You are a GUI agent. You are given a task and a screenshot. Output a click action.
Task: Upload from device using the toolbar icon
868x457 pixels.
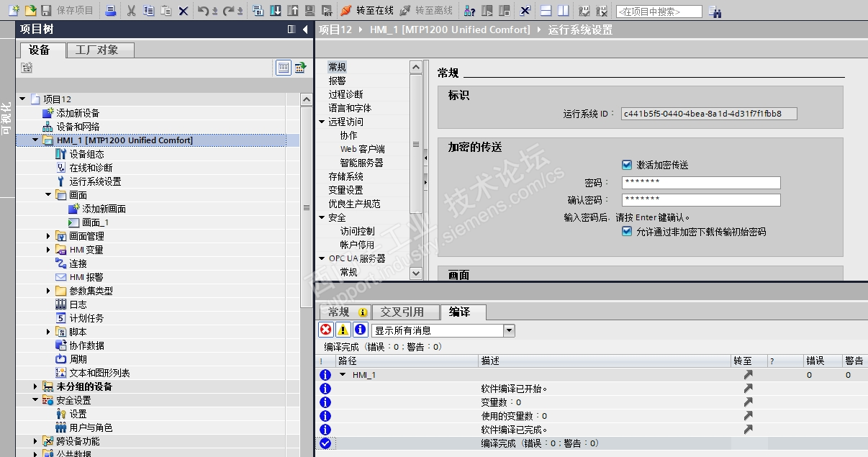point(292,11)
